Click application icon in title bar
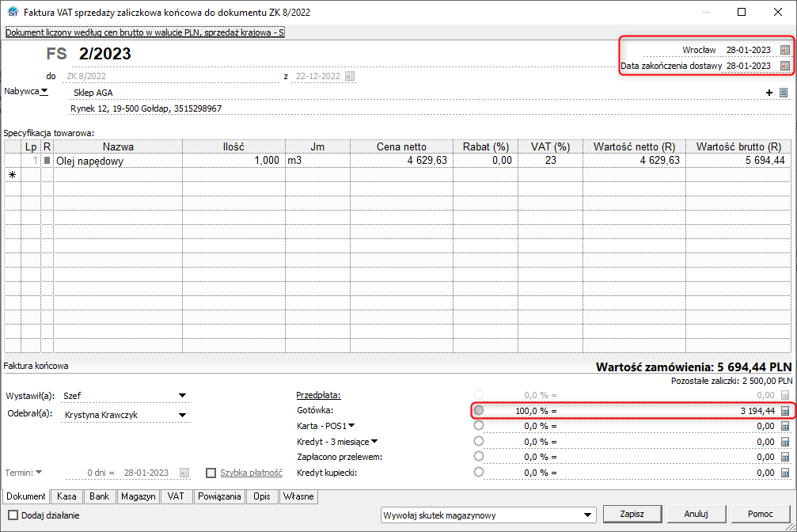The height and width of the screenshot is (532, 797). pyautogui.click(x=13, y=12)
